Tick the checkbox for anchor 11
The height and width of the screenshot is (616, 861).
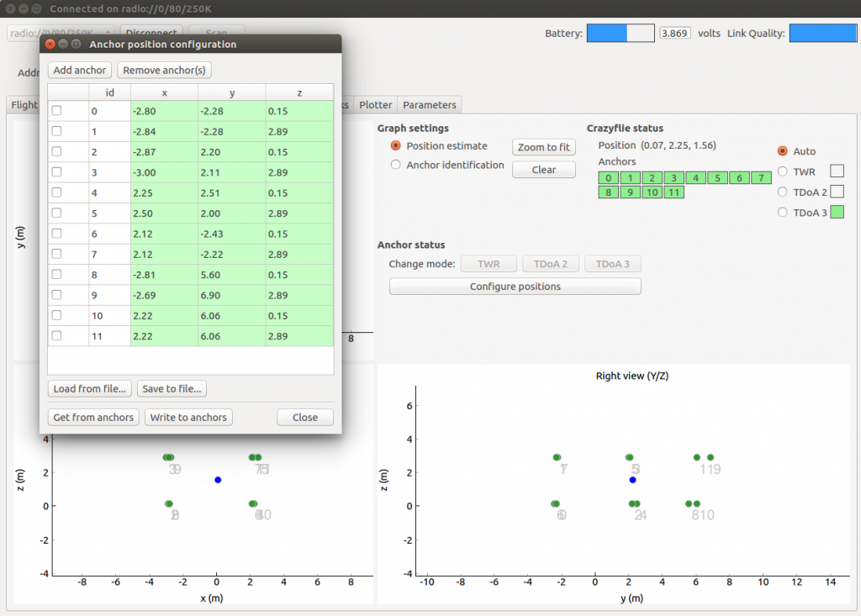point(56,336)
